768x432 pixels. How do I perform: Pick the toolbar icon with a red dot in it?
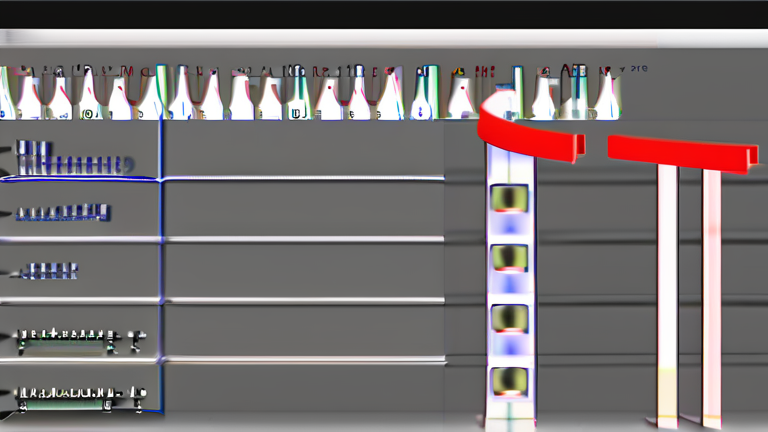tap(329, 96)
